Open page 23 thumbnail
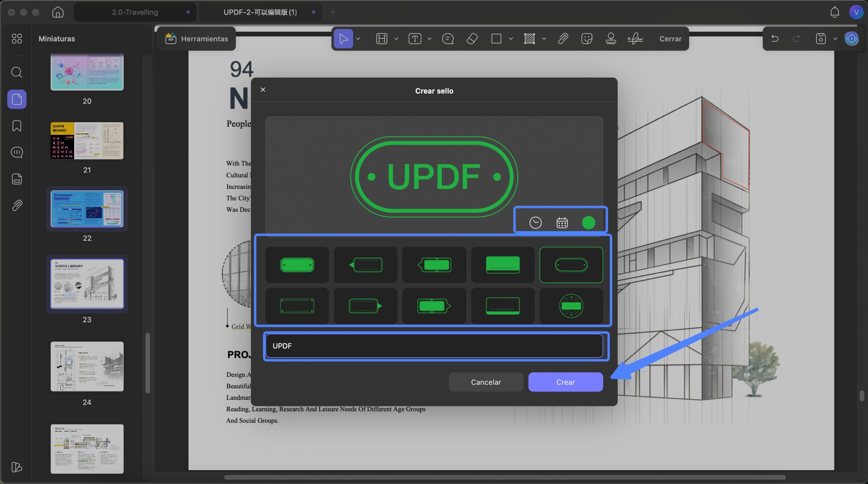 click(x=87, y=284)
